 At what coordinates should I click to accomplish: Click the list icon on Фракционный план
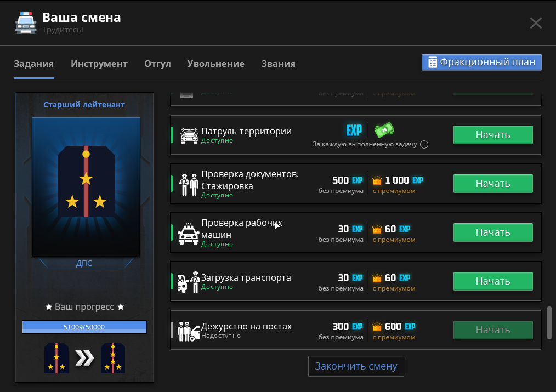click(x=433, y=62)
